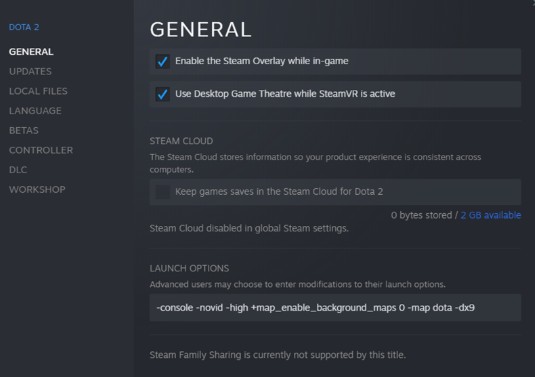Select the Controller tab
Screen dimensions: 535x377
[x=41, y=150]
